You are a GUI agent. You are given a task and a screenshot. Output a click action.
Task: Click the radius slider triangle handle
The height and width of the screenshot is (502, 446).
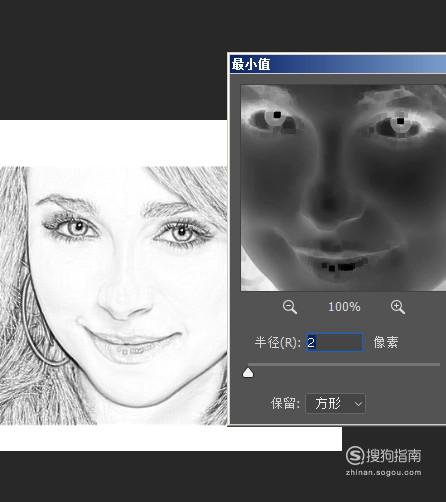tap(248, 373)
